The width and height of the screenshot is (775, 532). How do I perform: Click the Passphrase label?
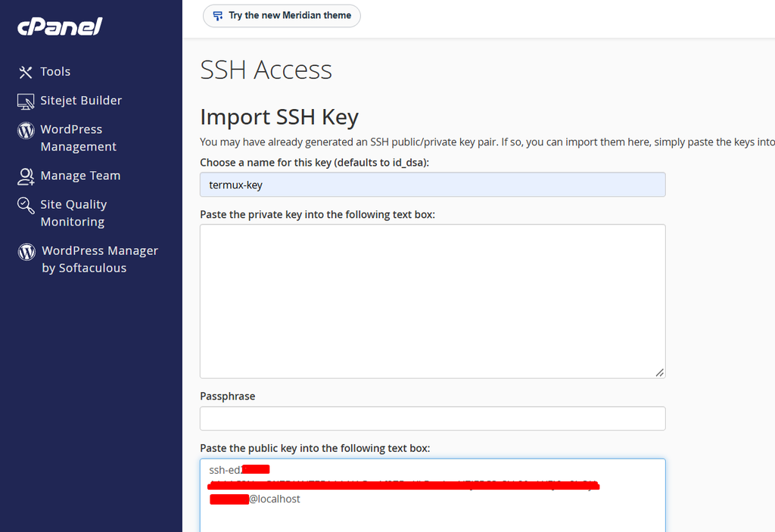[227, 396]
